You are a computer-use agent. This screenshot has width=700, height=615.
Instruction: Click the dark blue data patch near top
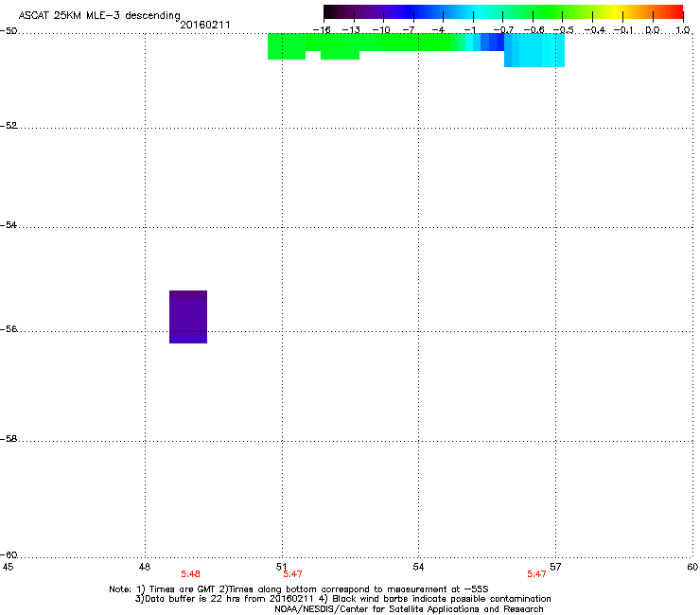tap(492, 42)
